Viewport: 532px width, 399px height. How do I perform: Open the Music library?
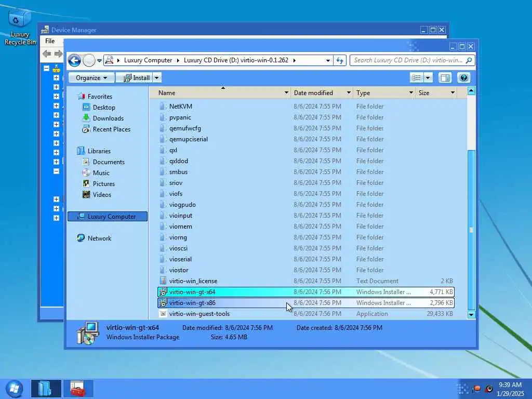(101, 173)
